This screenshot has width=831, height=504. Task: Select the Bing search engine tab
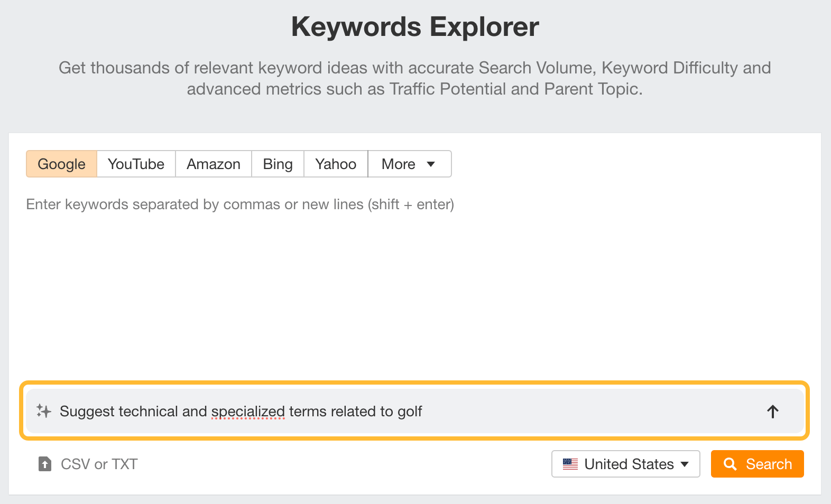277,164
